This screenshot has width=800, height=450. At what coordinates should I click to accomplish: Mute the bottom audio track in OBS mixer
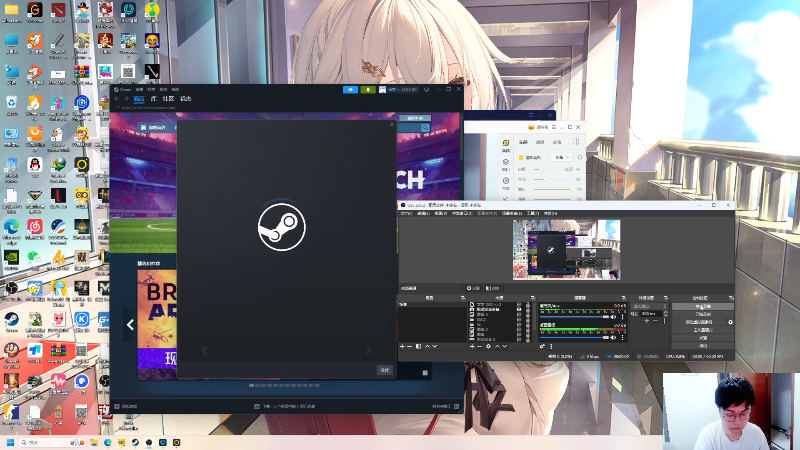pos(613,337)
